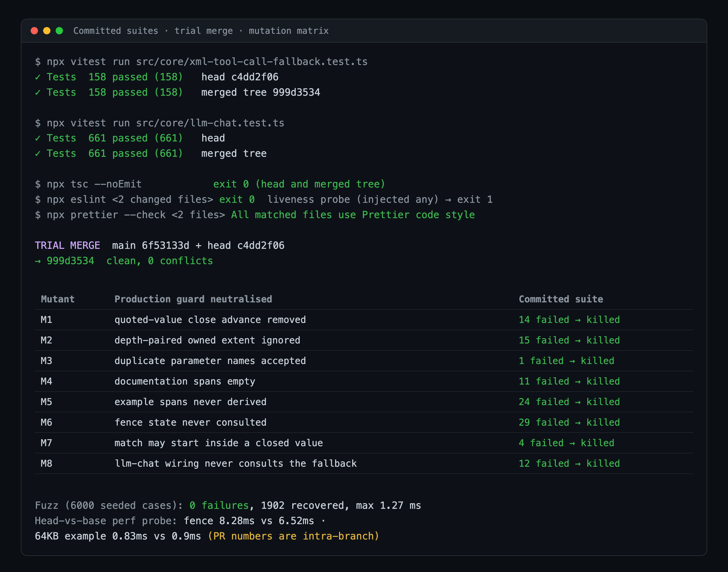The image size is (728, 572).
Task: Click the M1 mutant cell
Action: click(47, 320)
